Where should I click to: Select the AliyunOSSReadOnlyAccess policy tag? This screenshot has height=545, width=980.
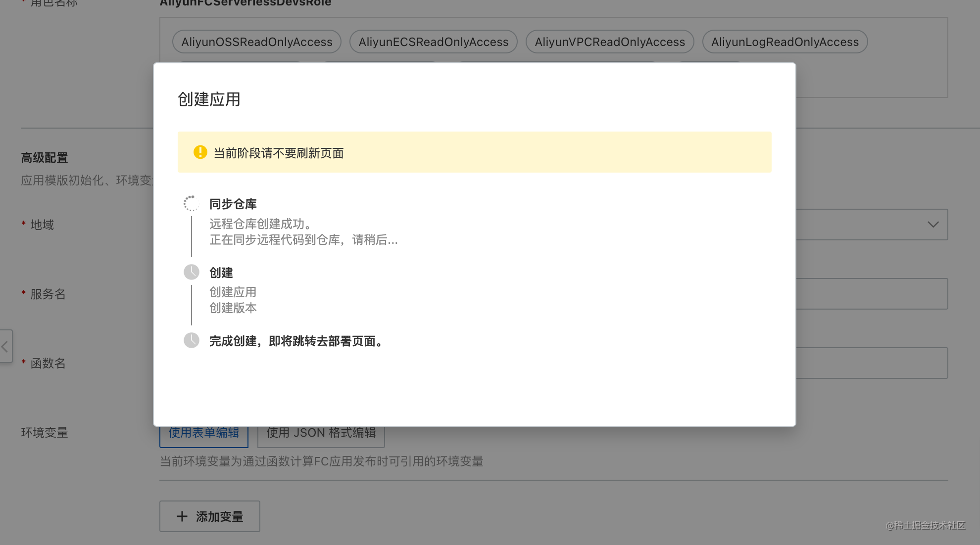(x=257, y=42)
